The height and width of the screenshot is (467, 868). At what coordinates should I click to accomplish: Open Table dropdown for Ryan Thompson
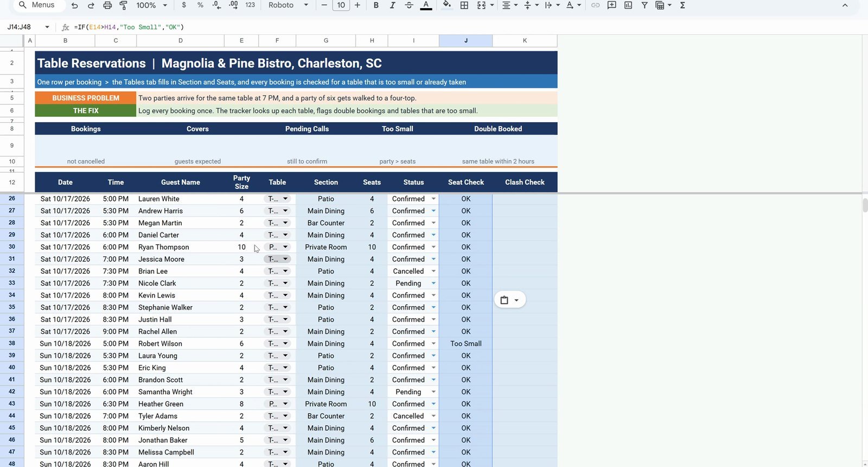[x=285, y=247]
